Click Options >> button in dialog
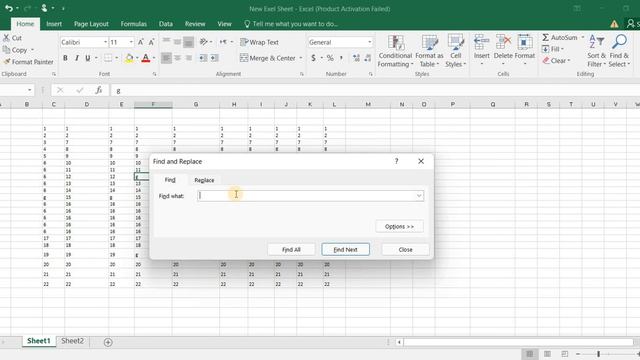This screenshot has height=360, width=640. click(x=399, y=227)
